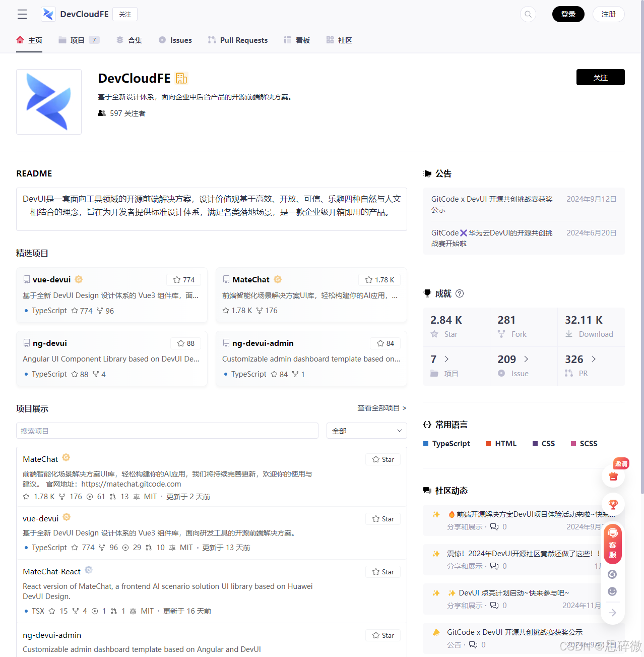Switch to the 项目 tab

[79, 40]
